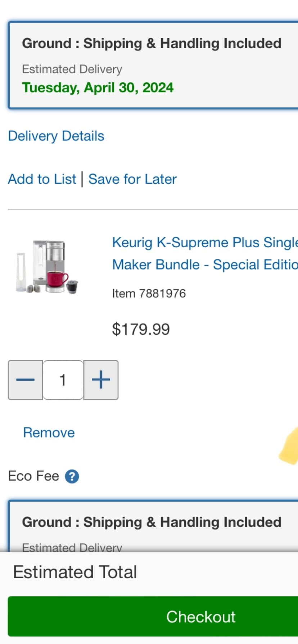Click the Eco Fee label

[33, 476]
